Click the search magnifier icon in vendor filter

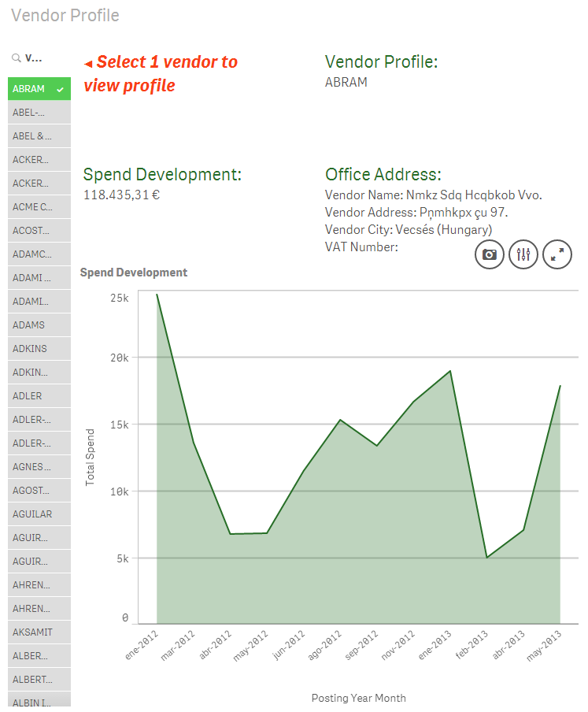16,58
